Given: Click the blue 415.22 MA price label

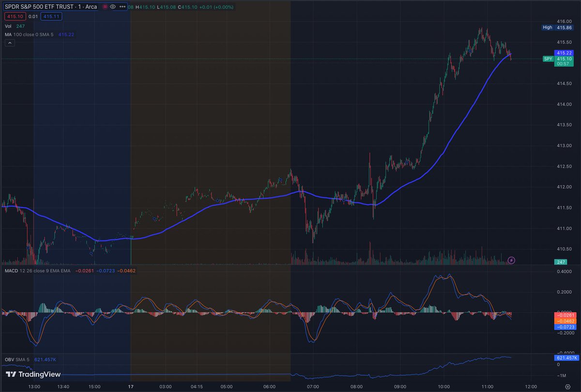Looking at the screenshot, I should (564, 52).
